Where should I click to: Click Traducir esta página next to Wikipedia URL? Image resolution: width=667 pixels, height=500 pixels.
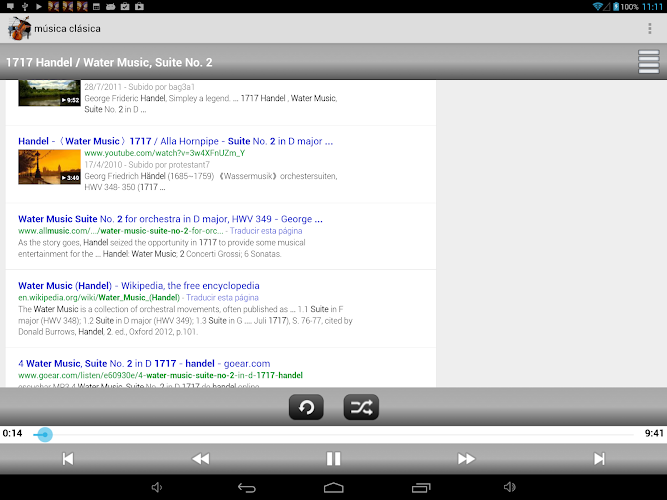click(222, 298)
